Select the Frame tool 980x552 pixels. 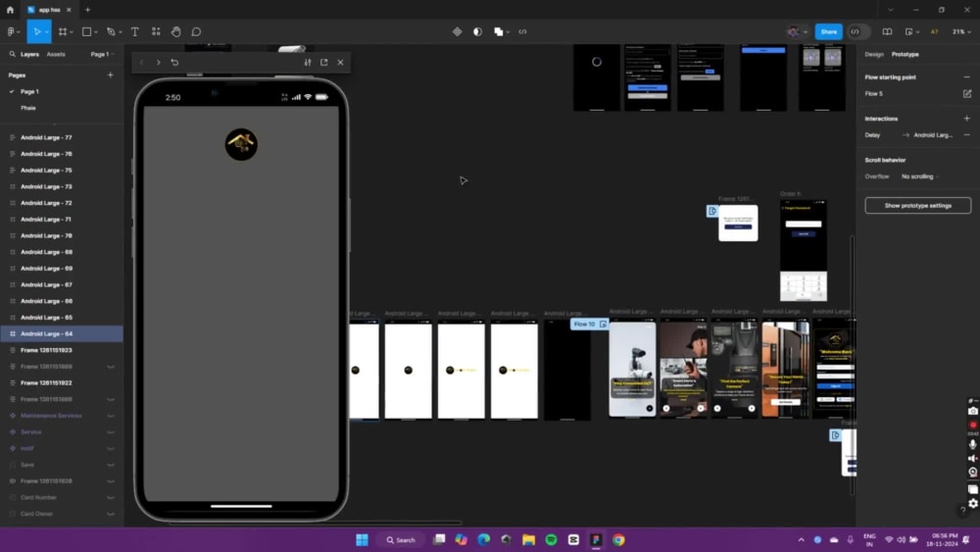tap(63, 32)
